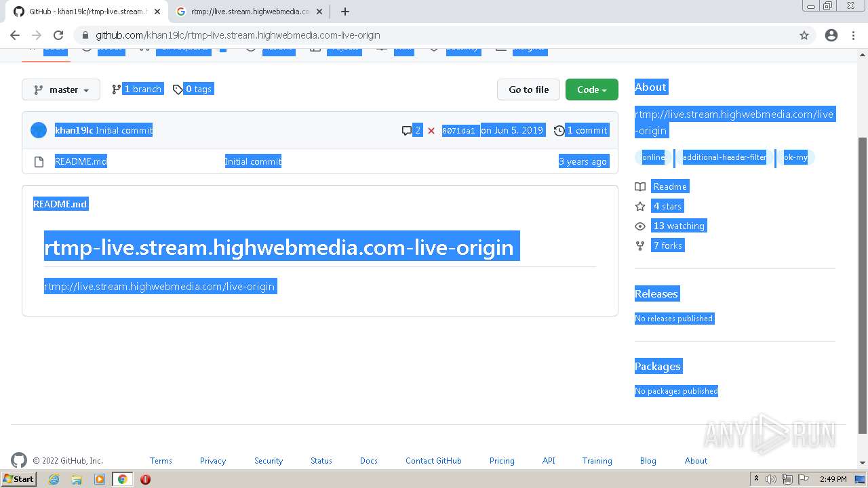Open the Chrome profile avatar icon

point(831,35)
